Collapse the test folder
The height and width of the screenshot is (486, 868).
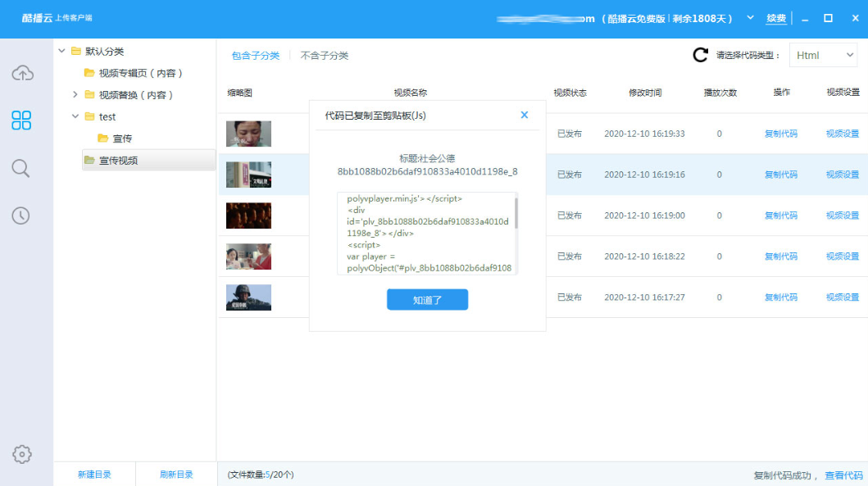(x=75, y=116)
